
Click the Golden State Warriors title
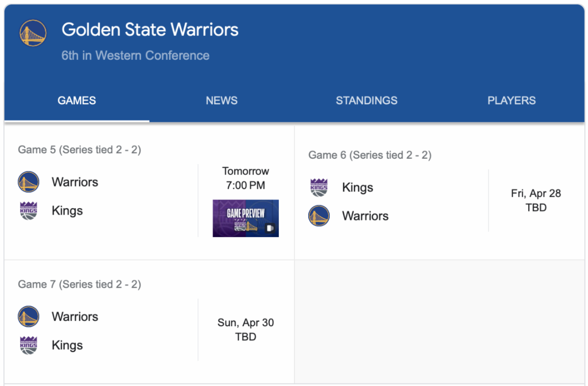150,30
